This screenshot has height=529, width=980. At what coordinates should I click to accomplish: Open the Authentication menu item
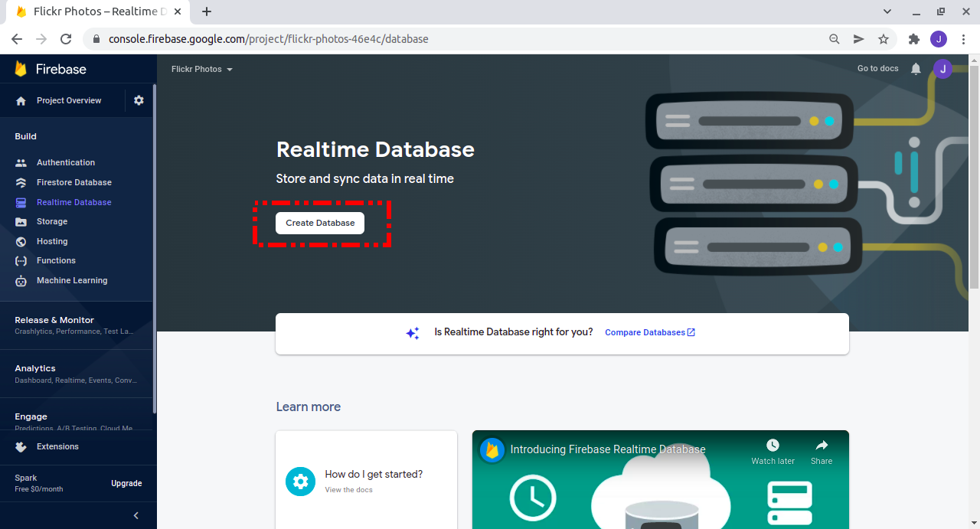click(66, 162)
